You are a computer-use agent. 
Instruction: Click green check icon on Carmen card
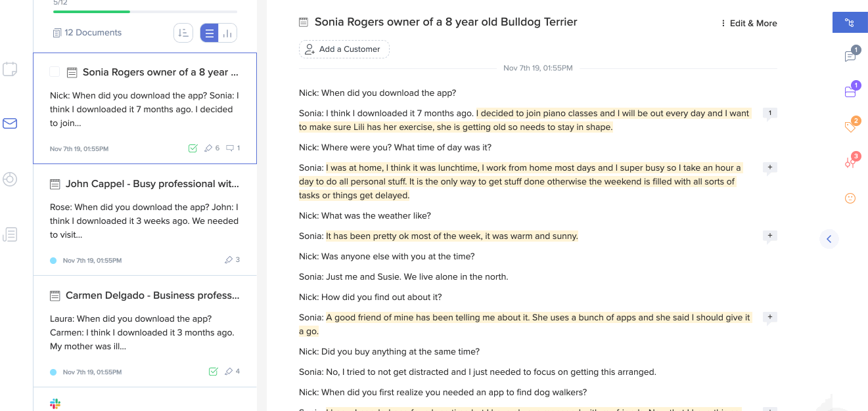coord(213,372)
